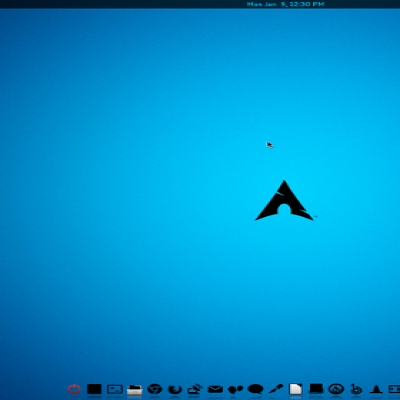Launch Firefox from the dock
This screenshot has height=400, width=400.
click(x=175, y=389)
